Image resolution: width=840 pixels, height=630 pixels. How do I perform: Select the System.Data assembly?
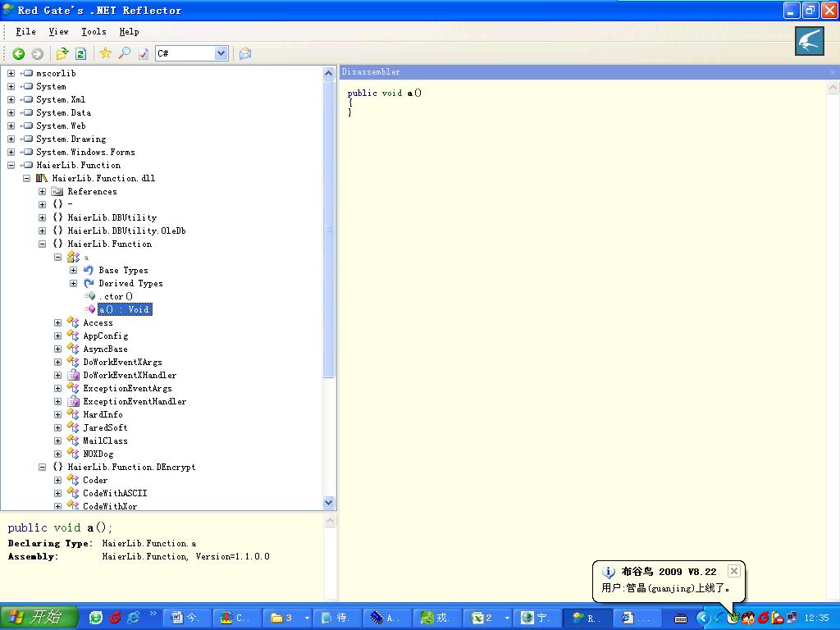click(x=63, y=113)
